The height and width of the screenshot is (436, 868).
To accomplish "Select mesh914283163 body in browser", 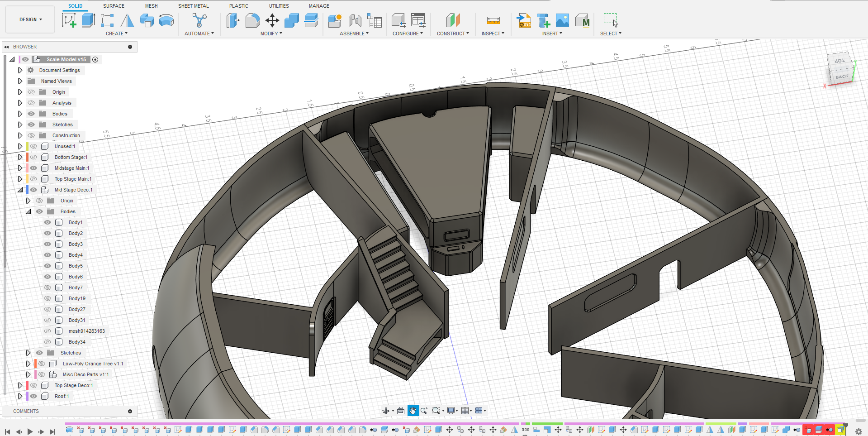I will coord(86,331).
